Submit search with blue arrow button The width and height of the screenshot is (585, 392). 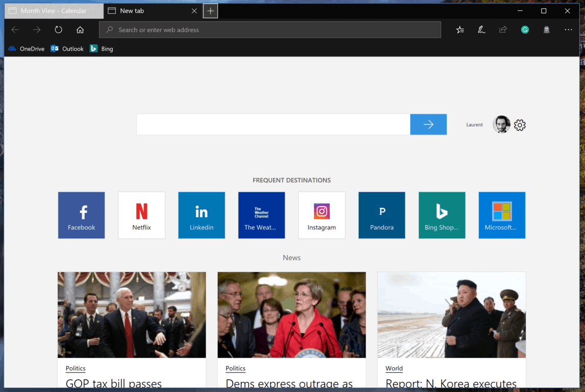pyautogui.click(x=428, y=125)
